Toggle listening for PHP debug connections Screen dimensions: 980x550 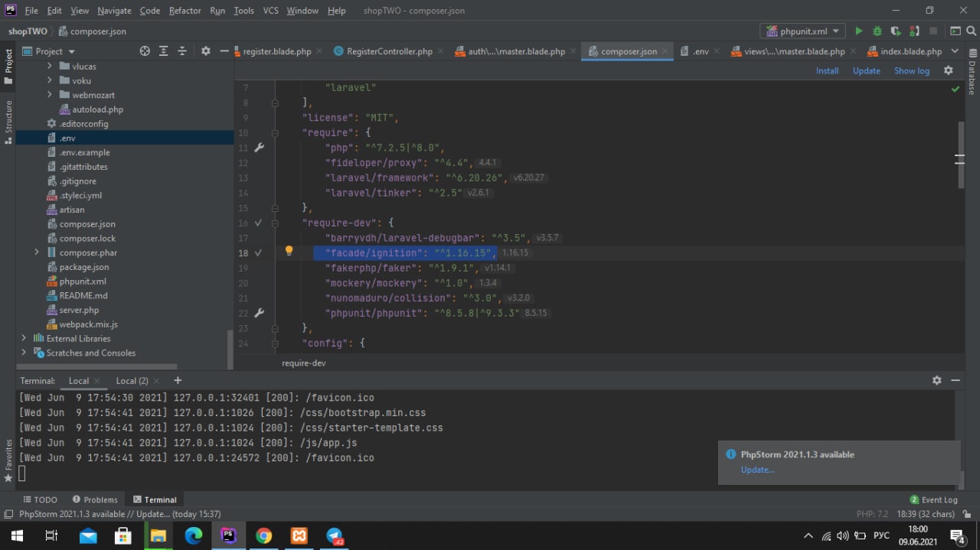tap(914, 31)
